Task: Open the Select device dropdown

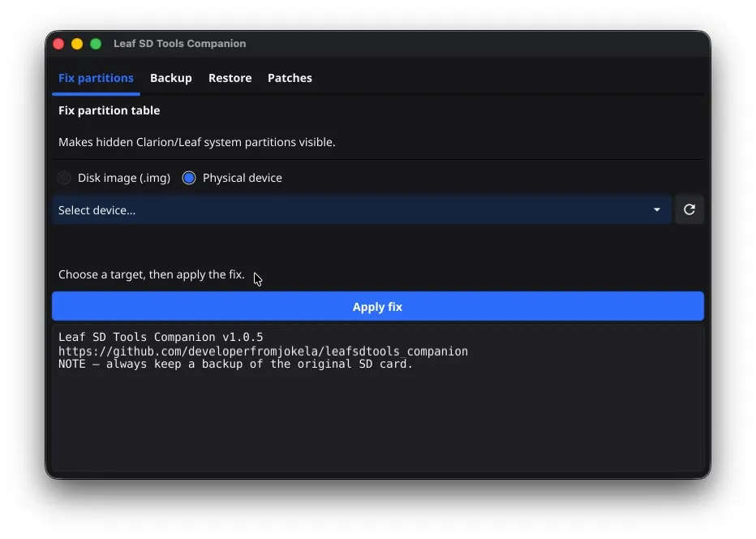Action: pos(362,210)
